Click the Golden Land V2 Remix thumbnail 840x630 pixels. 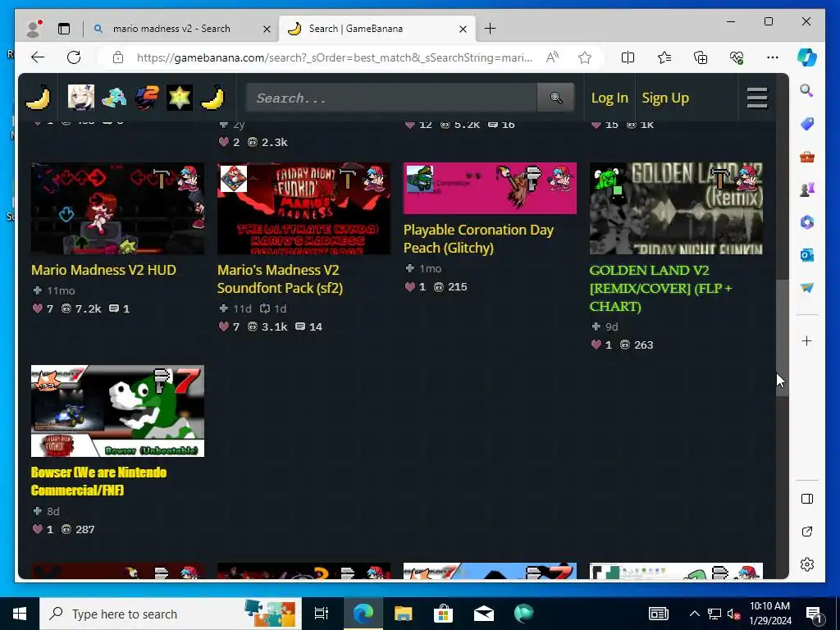pos(676,208)
